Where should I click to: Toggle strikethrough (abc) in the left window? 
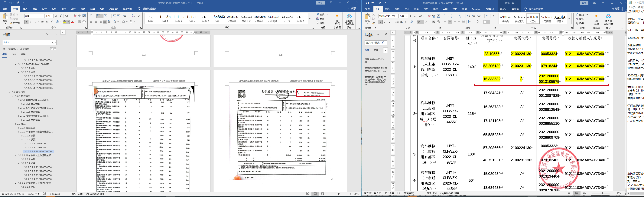(43, 22)
